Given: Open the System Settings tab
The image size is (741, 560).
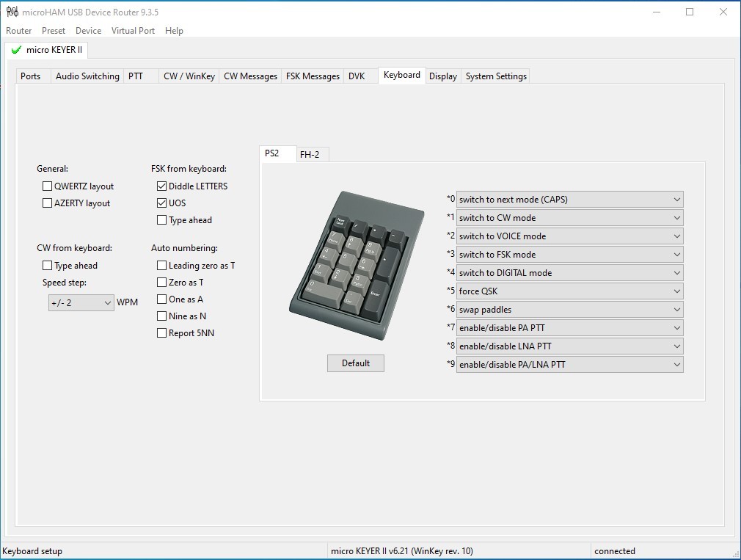Looking at the screenshot, I should pyautogui.click(x=496, y=76).
